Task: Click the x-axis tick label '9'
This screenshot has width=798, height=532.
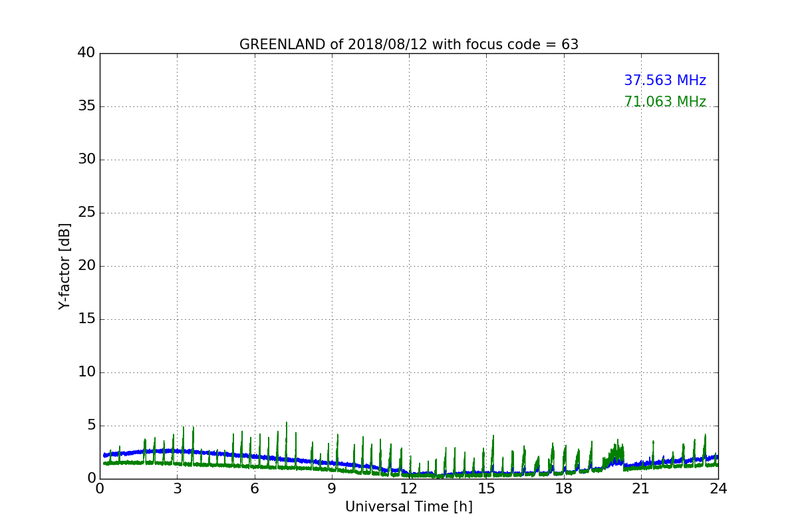Action: 332,489
